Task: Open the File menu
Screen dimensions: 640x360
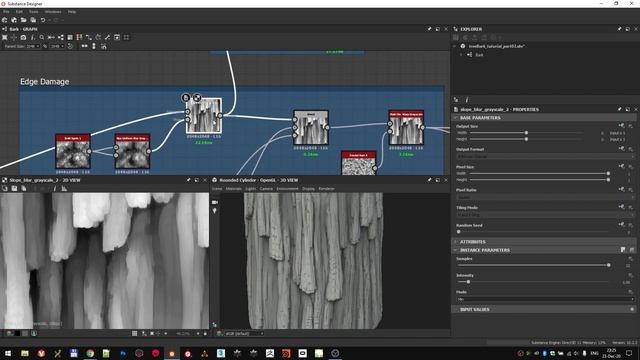Action: 7,12
